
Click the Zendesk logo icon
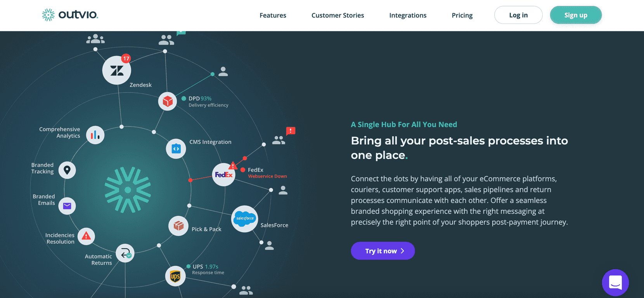(x=117, y=70)
